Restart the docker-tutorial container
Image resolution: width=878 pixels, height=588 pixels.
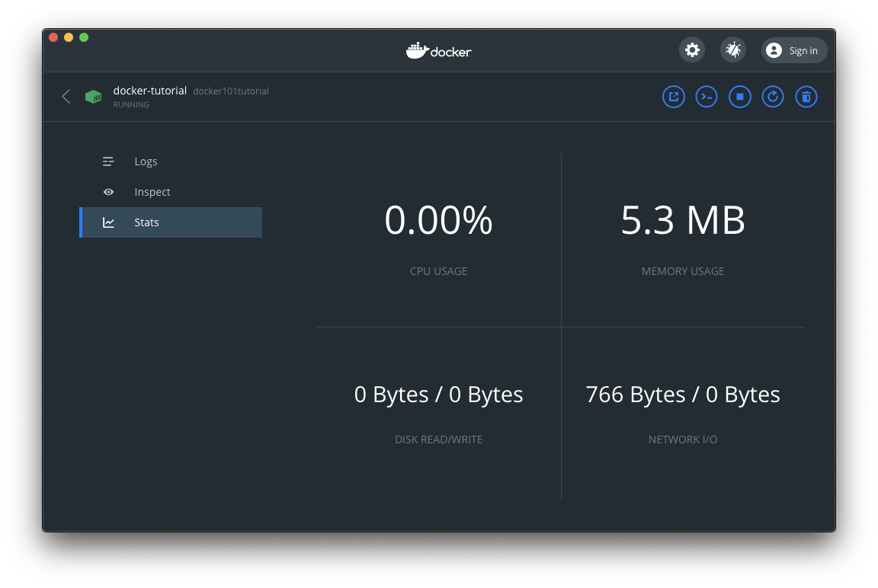773,97
